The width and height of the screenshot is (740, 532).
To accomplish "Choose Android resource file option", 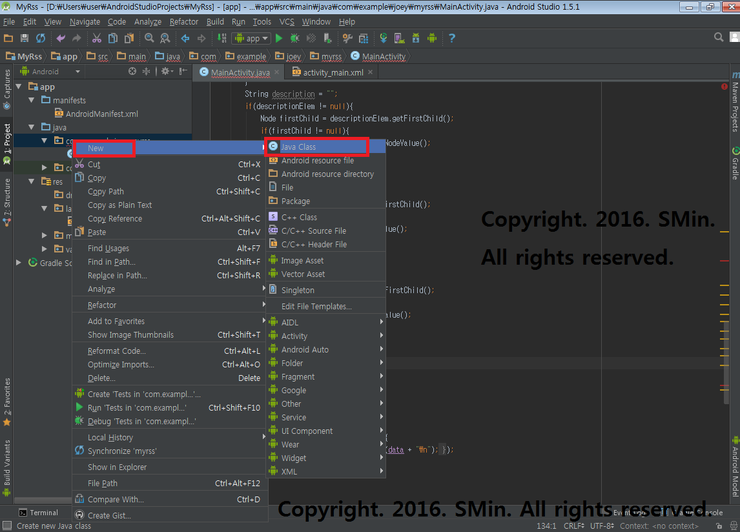I will pos(326,160).
